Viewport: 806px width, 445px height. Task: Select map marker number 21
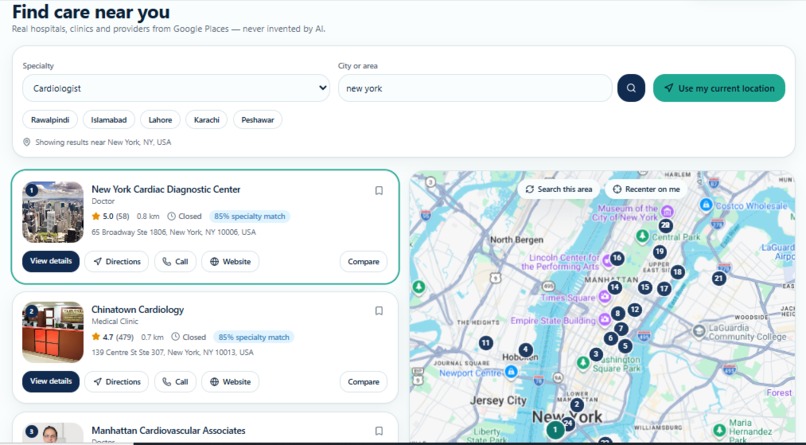[719, 279]
